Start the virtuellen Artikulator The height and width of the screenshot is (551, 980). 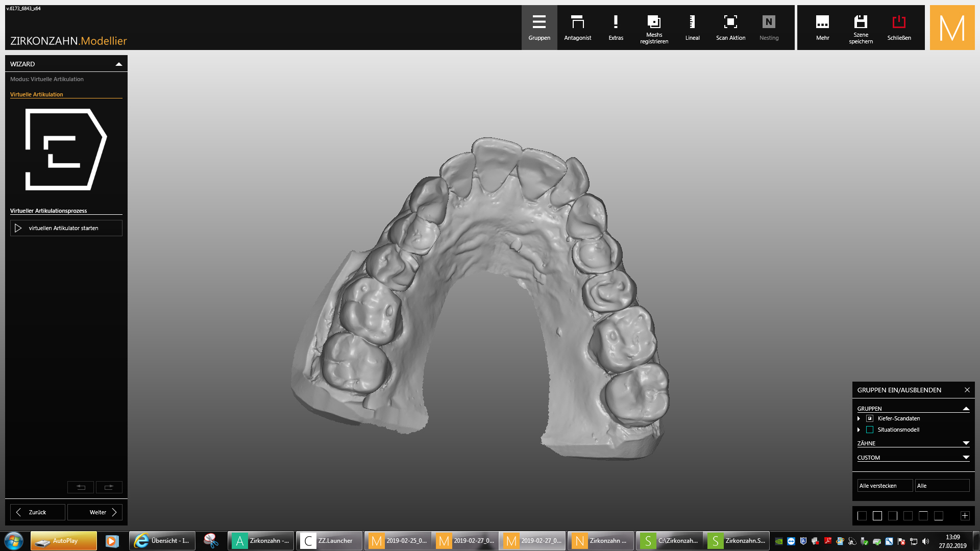[66, 228]
